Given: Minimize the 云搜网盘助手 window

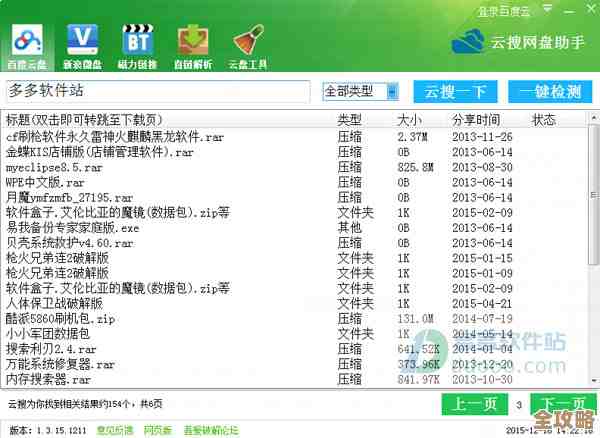Looking at the screenshot, I should pos(569,12).
